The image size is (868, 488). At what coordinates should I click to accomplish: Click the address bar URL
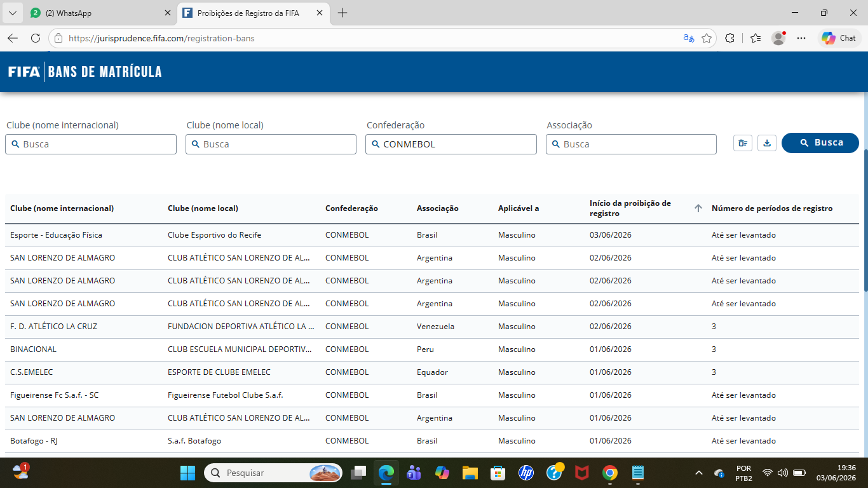pyautogui.click(x=161, y=38)
